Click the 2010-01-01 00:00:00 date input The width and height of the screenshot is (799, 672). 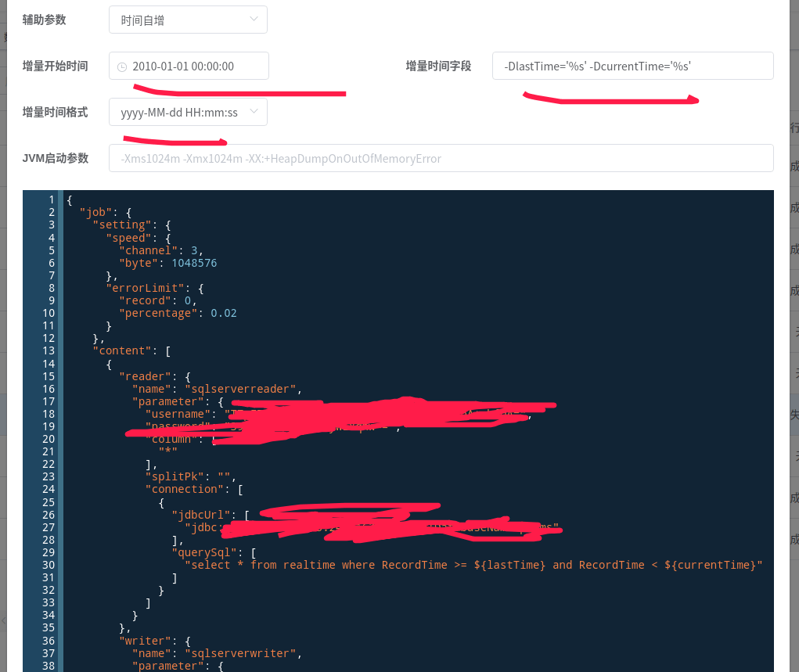coord(189,66)
